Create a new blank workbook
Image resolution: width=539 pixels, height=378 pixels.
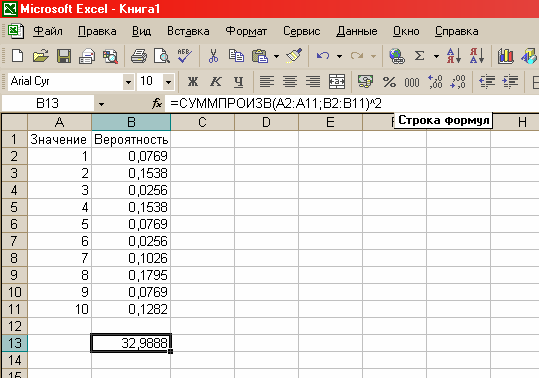pyautogui.click(x=18, y=56)
